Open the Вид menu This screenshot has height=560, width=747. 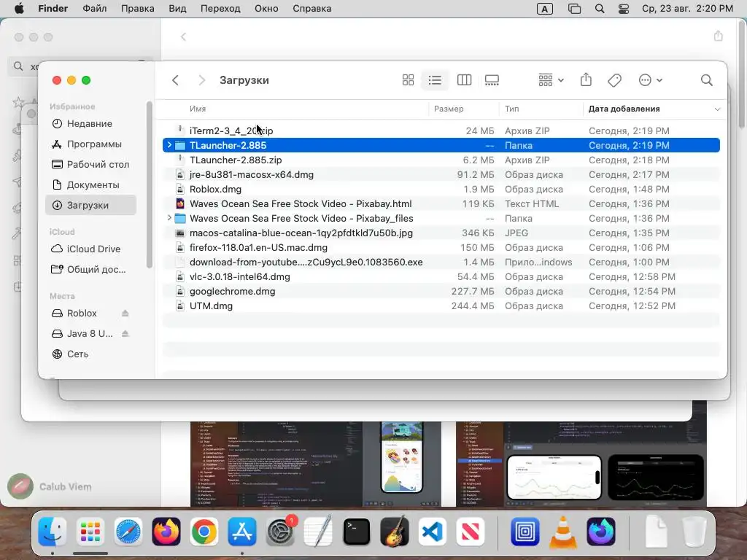[177, 9]
